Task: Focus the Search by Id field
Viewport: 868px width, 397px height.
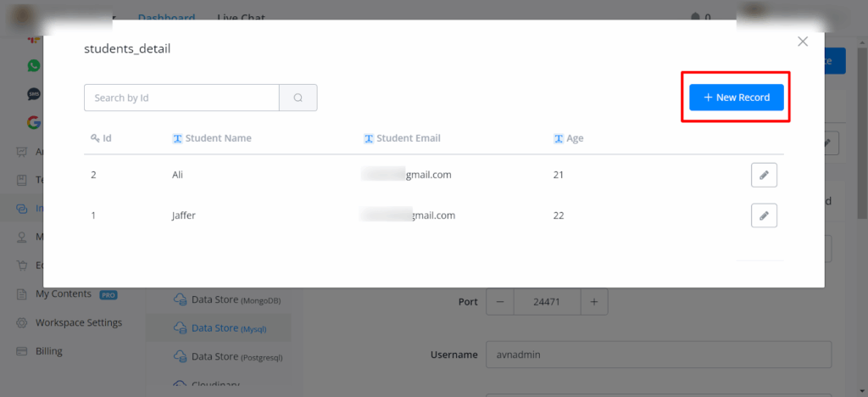Action: pos(181,98)
